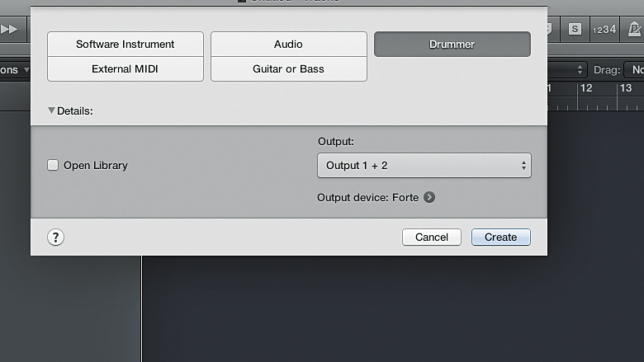
Task: Select the Drummer track type
Action: point(452,45)
